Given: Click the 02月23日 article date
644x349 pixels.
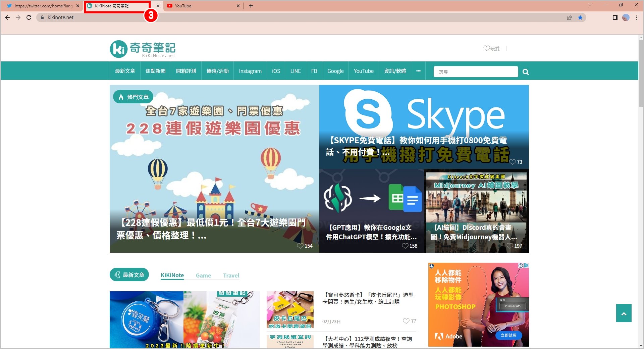Looking at the screenshot, I should point(331,321).
